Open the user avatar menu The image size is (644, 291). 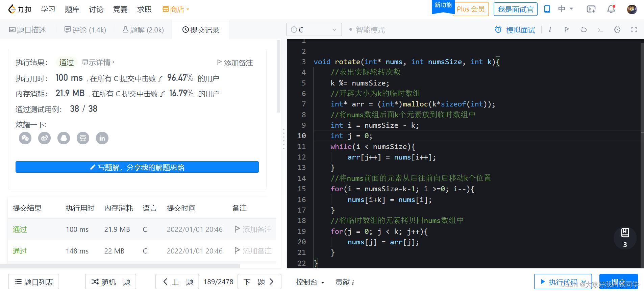pyautogui.click(x=632, y=9)
